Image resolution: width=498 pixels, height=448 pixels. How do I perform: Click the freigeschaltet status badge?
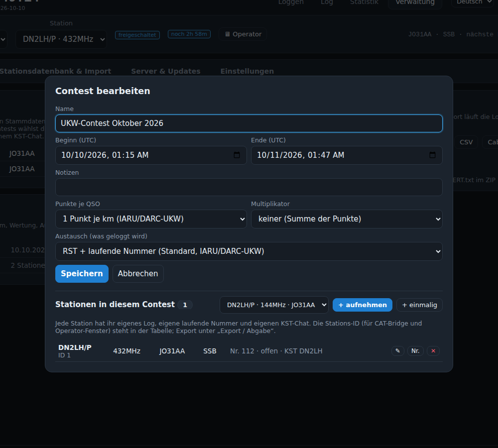pyautogui.click(x=137, y=35)
